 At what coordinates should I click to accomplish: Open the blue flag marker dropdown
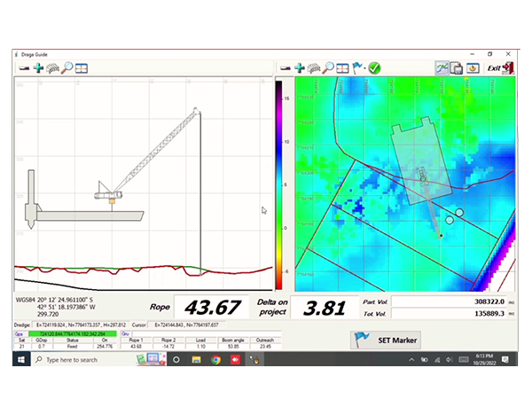point(358,68)
